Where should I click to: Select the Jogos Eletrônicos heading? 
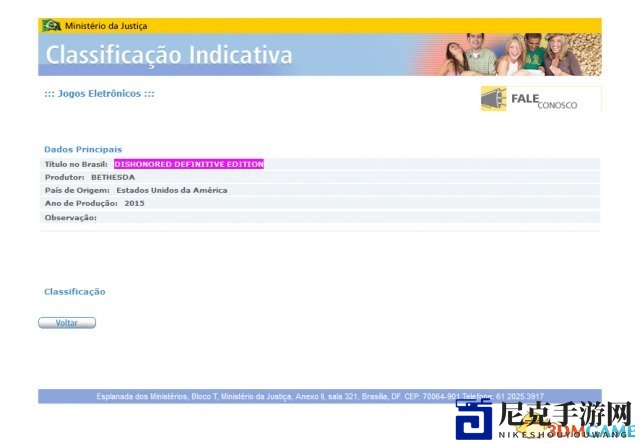[99, 93]
